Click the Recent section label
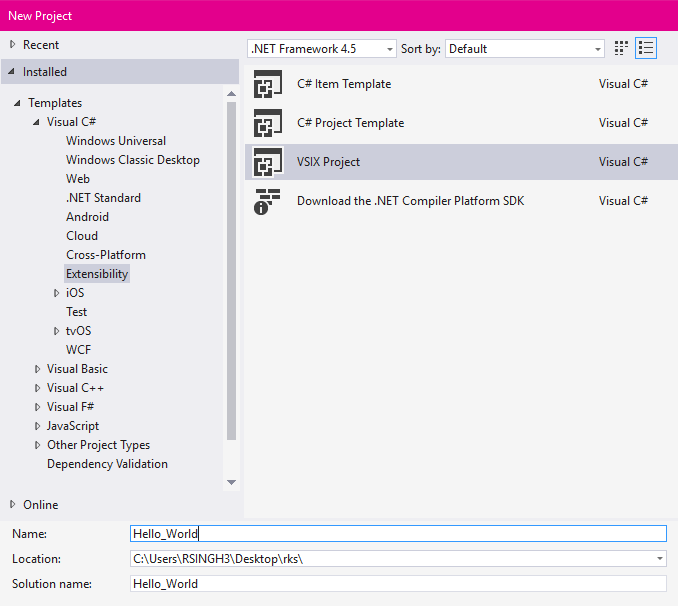The image size is (678, 606). pos(41,45)
